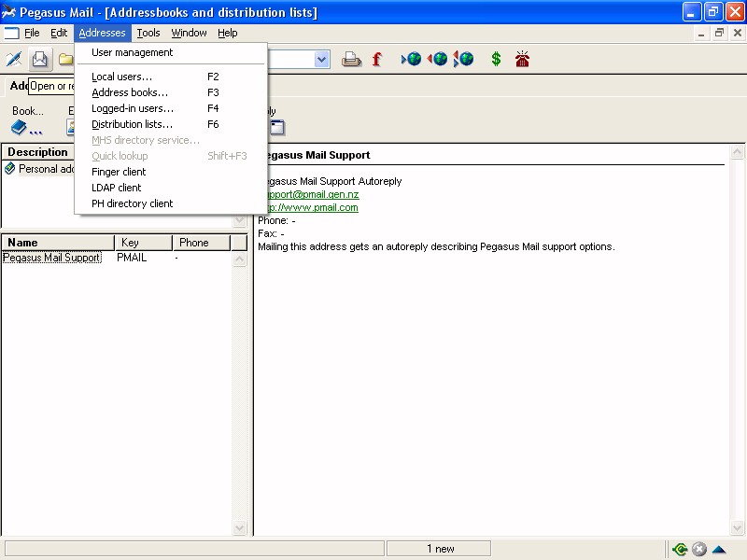The image size is (747, 560).
Task: Click the green arrow status bar icon
Action: tap(680, 549)
